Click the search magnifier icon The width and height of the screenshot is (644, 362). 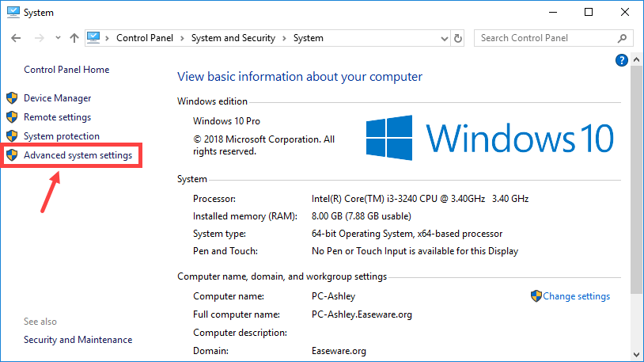tap(623, 38)
